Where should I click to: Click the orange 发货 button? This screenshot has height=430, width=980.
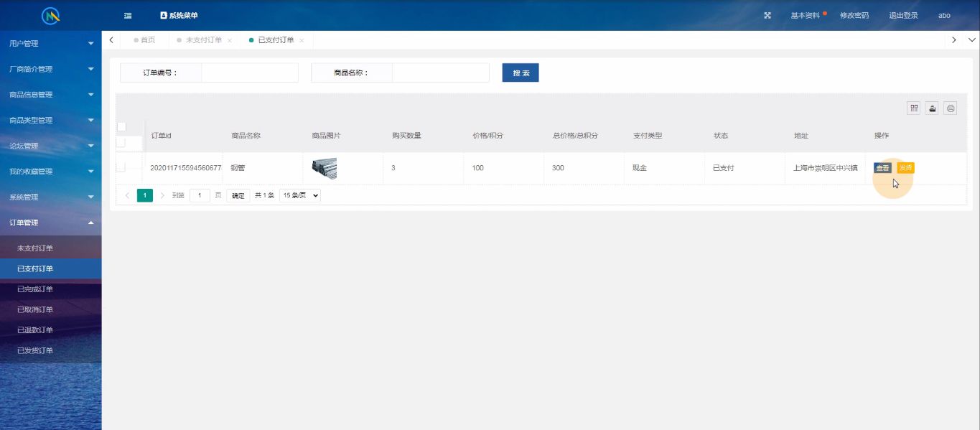pos(905,168)
